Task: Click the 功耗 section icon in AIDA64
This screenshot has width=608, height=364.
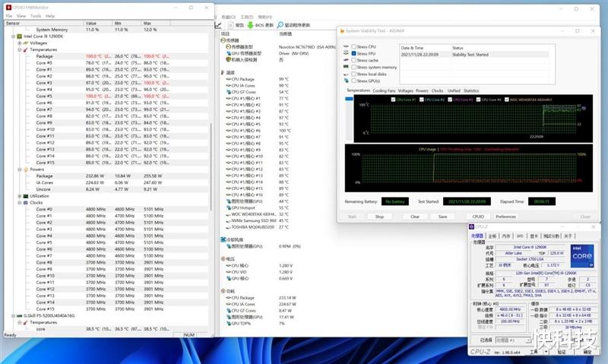Action: click(x=223, y=291)
